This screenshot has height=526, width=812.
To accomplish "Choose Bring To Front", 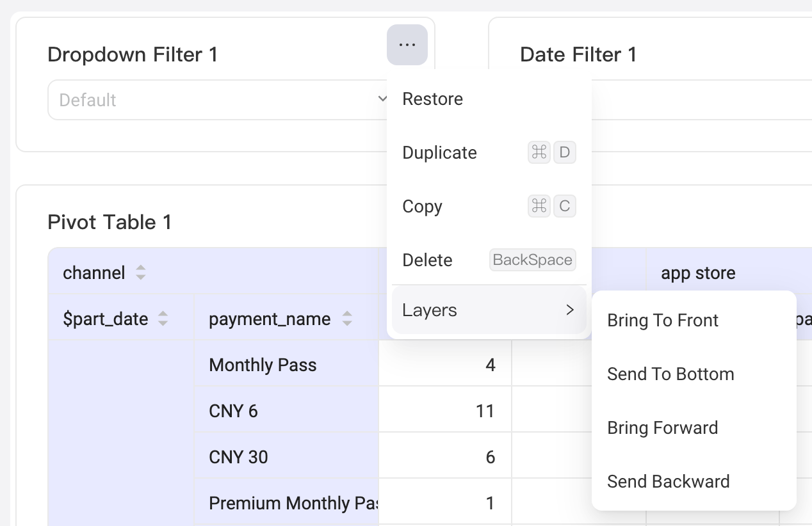I will click(694, 321).
